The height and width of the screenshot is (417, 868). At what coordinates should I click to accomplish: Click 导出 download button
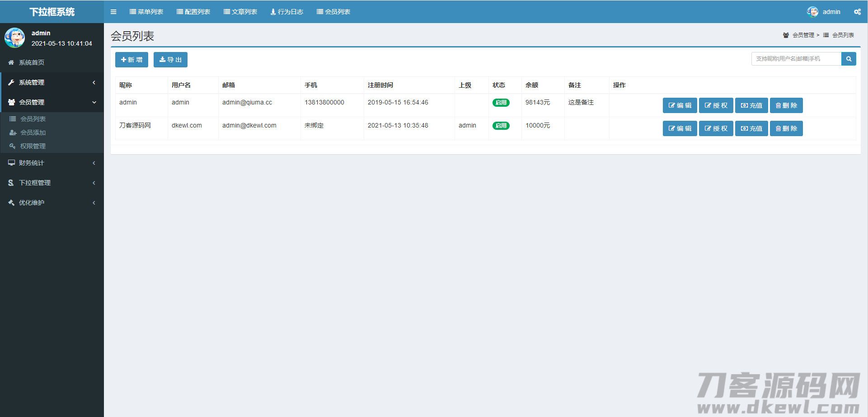click(170, 60)
